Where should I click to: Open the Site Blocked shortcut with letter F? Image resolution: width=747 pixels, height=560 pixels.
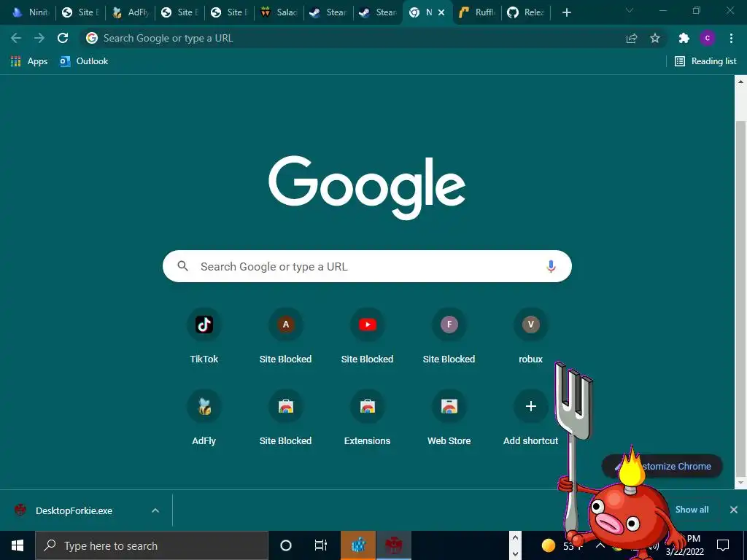449,336
